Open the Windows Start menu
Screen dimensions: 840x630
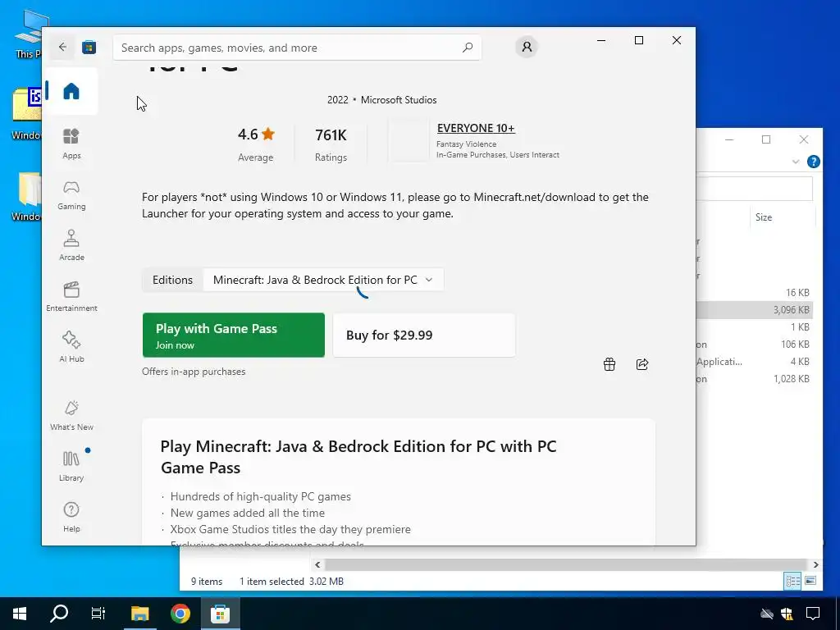point(20,614)
